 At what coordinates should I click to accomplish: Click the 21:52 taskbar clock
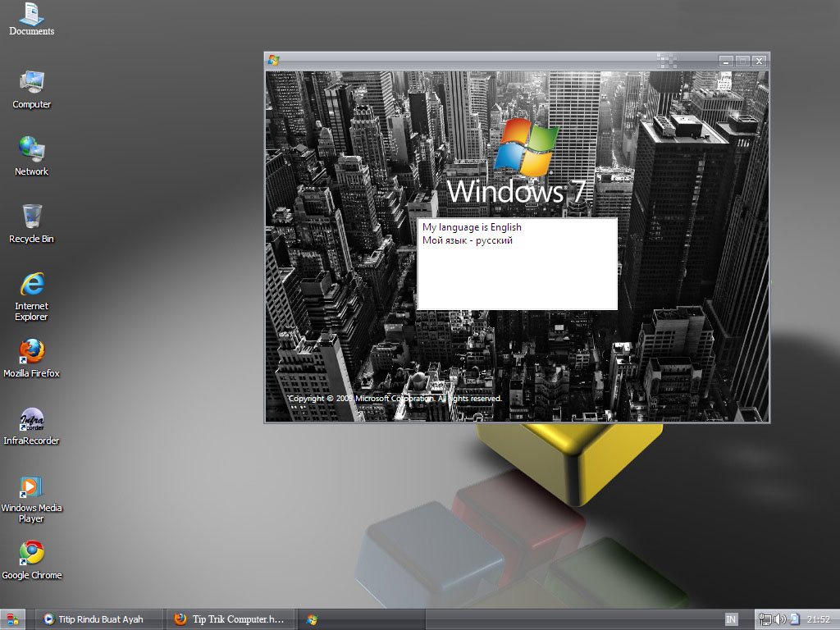pos(818,620)
